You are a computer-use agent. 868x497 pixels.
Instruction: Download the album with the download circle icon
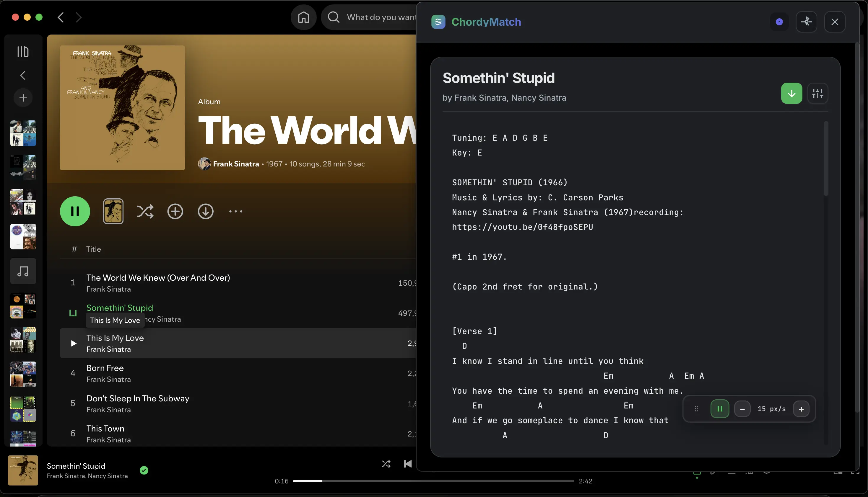point(205,211)
